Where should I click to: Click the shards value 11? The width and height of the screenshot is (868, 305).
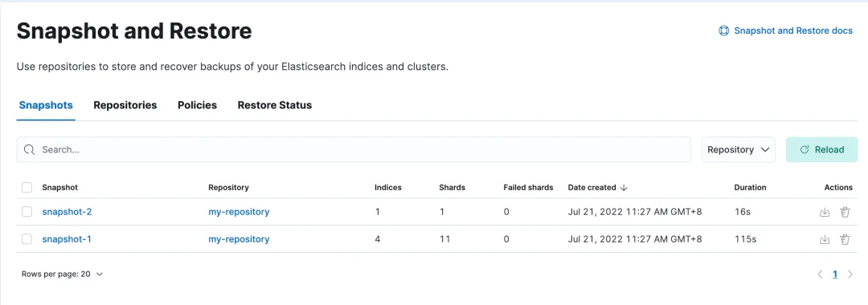coord(444,238)
